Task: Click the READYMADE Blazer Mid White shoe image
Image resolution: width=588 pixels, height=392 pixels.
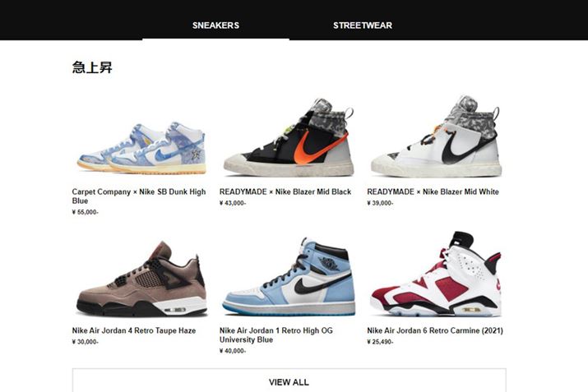Action: tap(436, 136)
